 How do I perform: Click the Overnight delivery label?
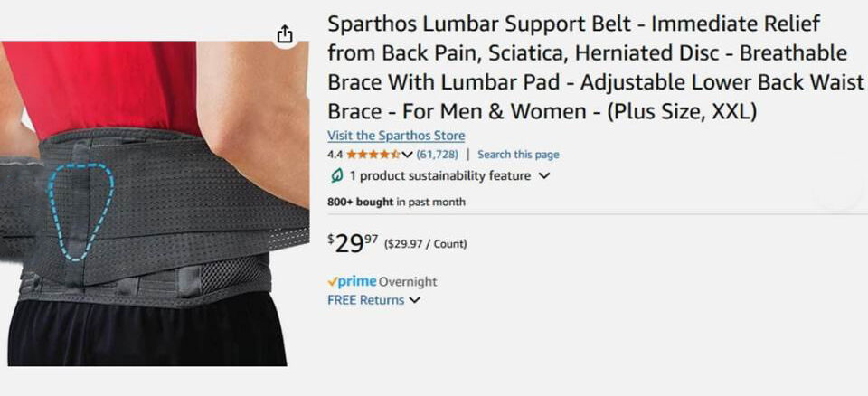pyautogui.click(x=408, y=282)
